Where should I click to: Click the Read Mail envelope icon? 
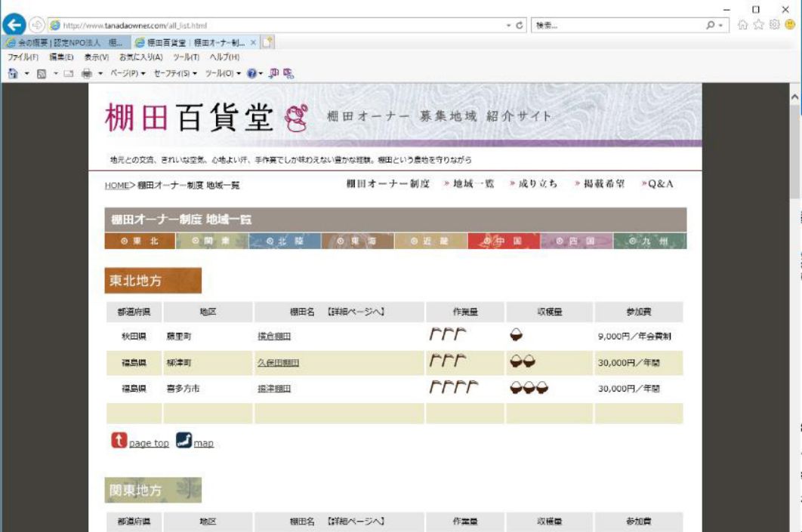click(x=69, y=74)
